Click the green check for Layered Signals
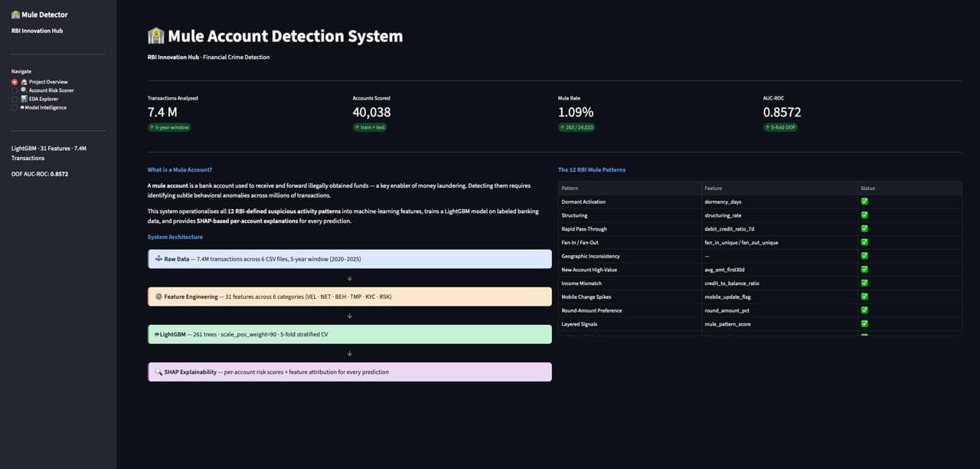980x469 pixels. coord(864,324)
